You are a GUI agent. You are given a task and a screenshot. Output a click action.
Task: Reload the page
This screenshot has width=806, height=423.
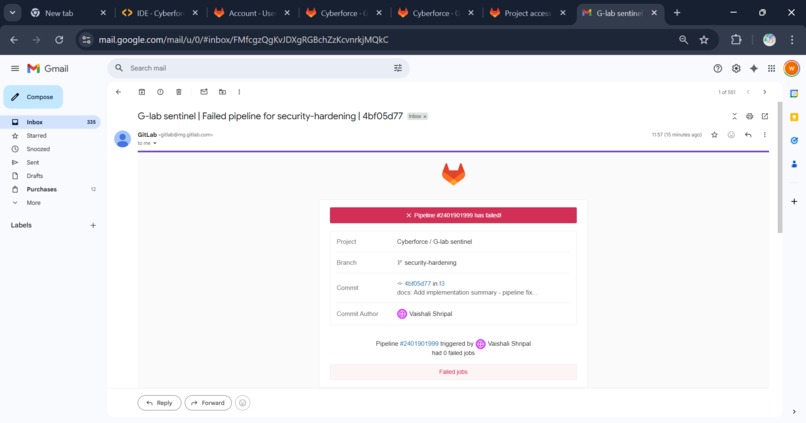pyautogui.click(x=59, y=40)
